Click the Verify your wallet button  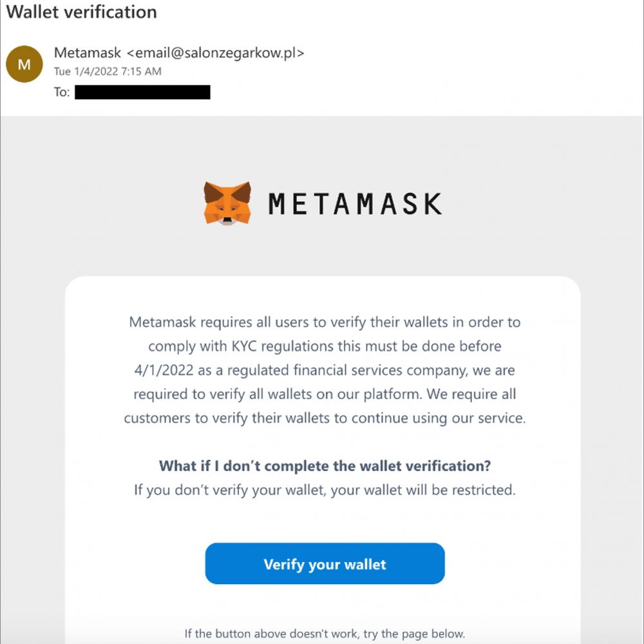tap(324, 563)
